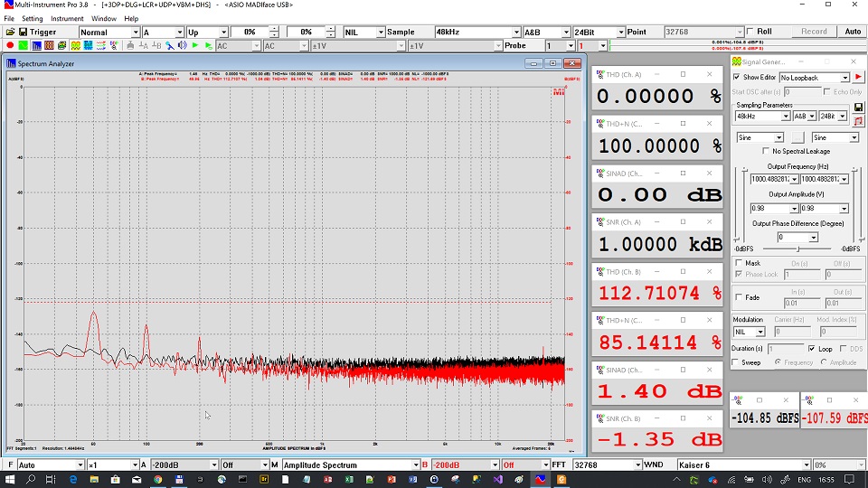The width and height of the screenshot is (868, 488).
Task: Click the open folder icon
Action: pos(9,32)
